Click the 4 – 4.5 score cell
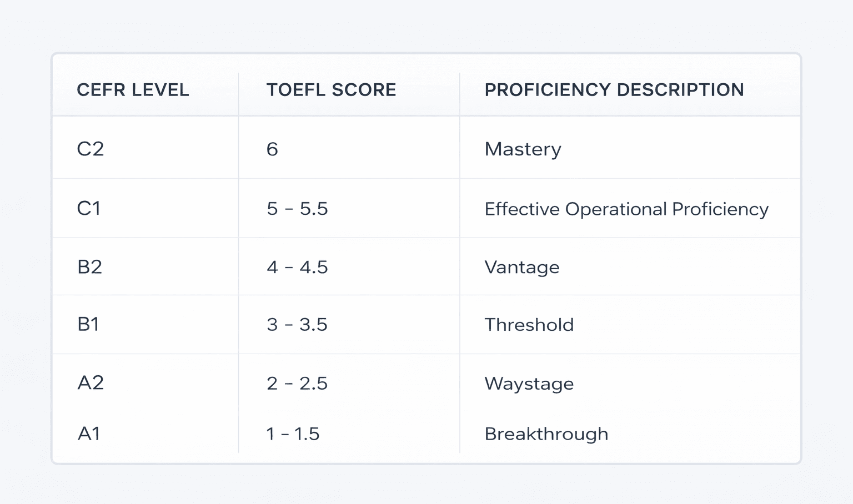This screenshot has height=504, width=853. 297,268
